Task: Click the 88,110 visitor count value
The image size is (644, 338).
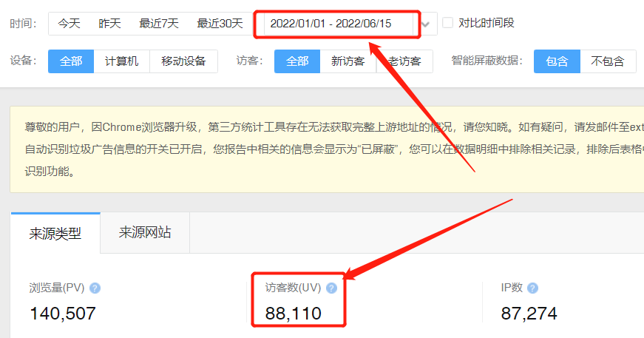Action: [294, 314]
